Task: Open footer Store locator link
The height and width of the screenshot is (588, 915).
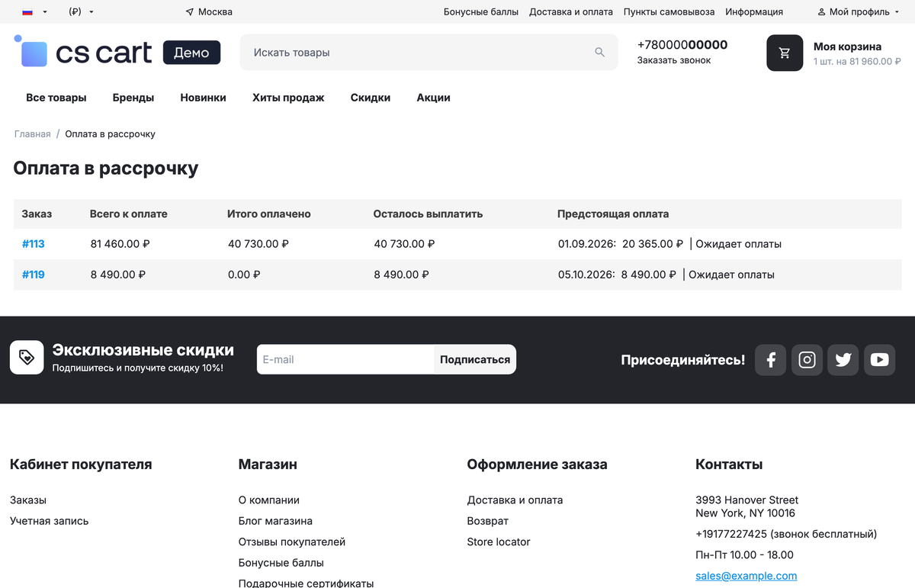Action: (x=499, y=541)
